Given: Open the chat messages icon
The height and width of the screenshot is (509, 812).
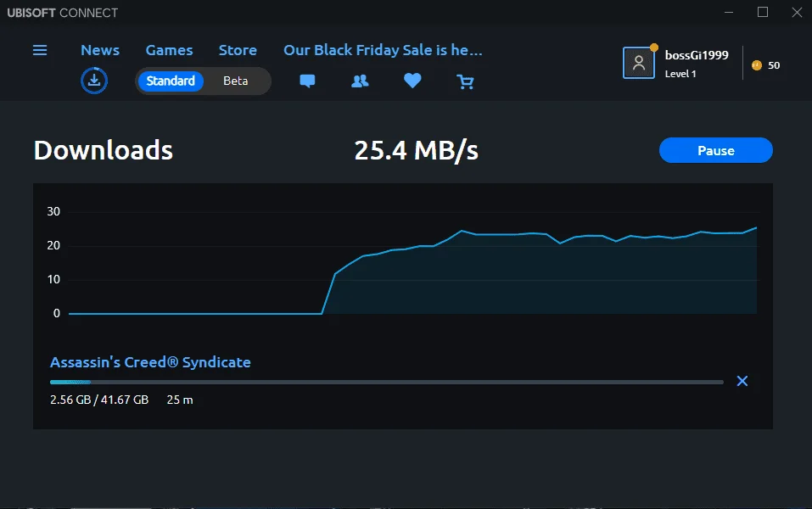Looking at the screenshot, I should point(307,81).
